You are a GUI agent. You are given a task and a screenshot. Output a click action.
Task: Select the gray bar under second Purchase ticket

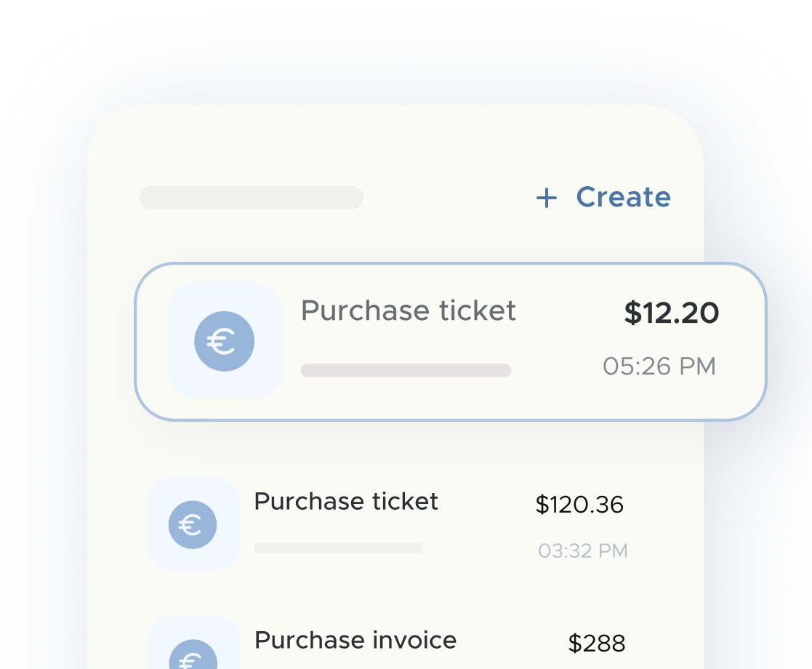coord(337,549)
